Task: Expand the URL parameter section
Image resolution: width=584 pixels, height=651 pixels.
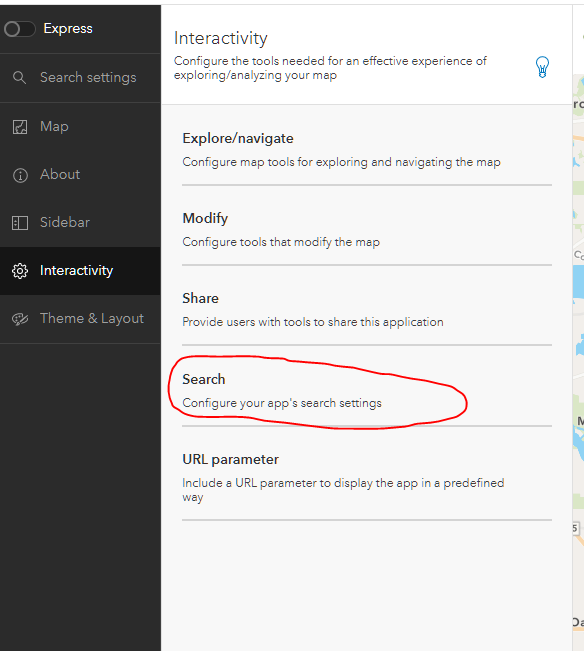Action: pos(367,478)
